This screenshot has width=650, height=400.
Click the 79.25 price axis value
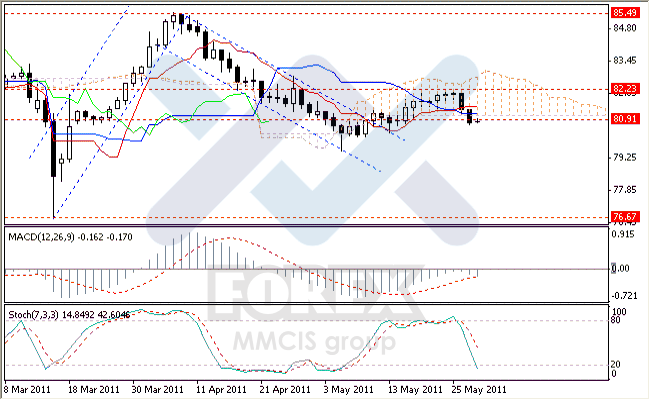coord(625,158)
